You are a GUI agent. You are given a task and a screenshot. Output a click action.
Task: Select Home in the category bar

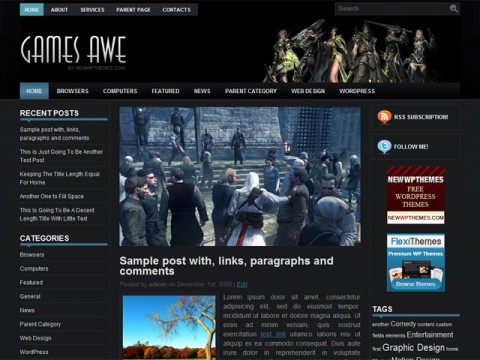(x=34, y=91)
